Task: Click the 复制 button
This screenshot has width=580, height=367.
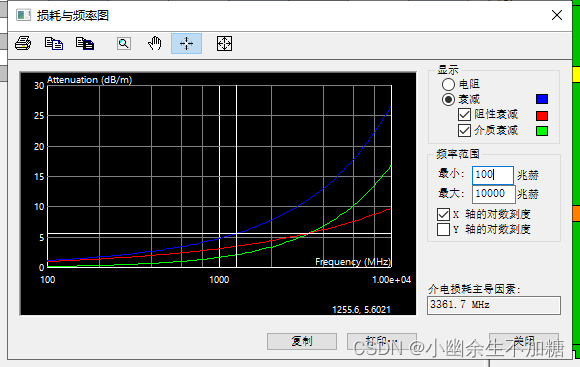Action: (302, 341)
